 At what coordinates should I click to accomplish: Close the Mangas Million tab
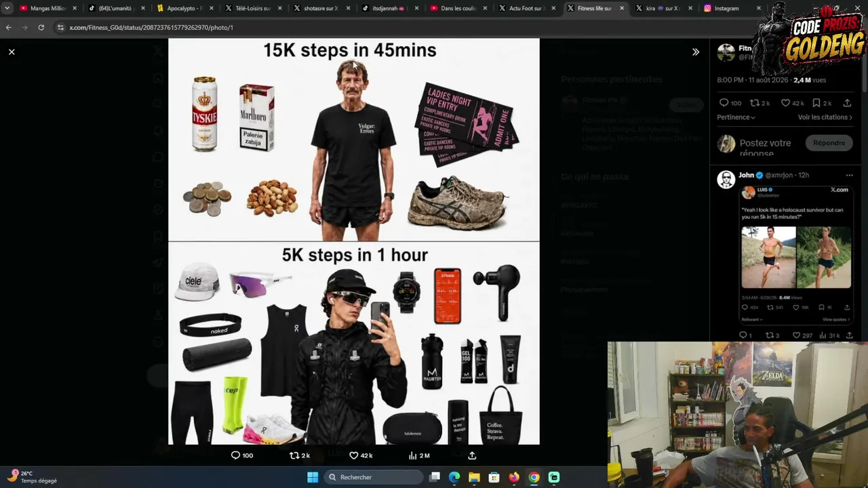tap(75, 8)
